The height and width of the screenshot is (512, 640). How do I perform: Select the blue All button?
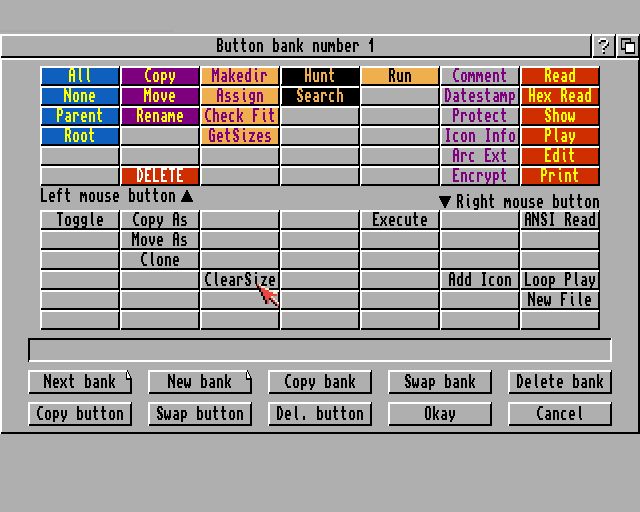80,76
